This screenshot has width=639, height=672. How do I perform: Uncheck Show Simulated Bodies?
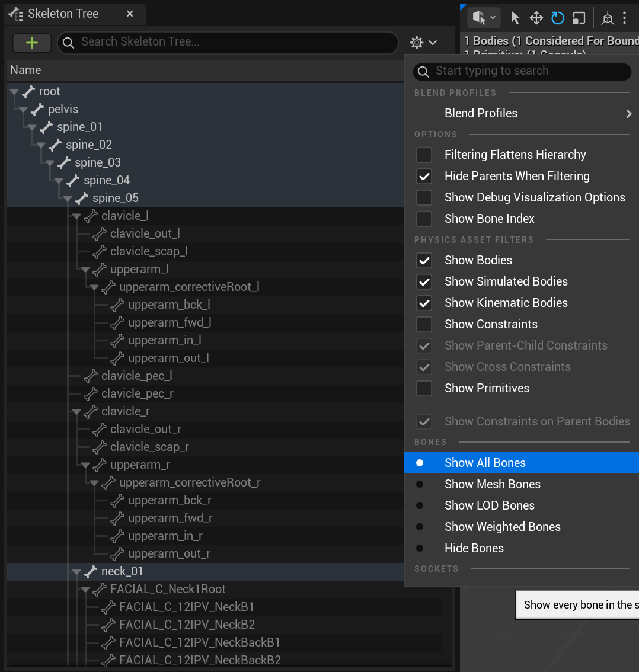coord(424,281)
